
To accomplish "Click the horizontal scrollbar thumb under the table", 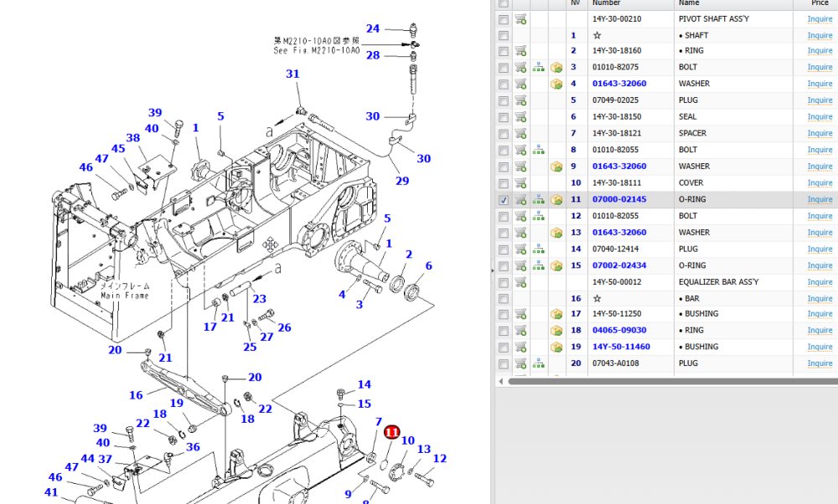I will point(673,381).
